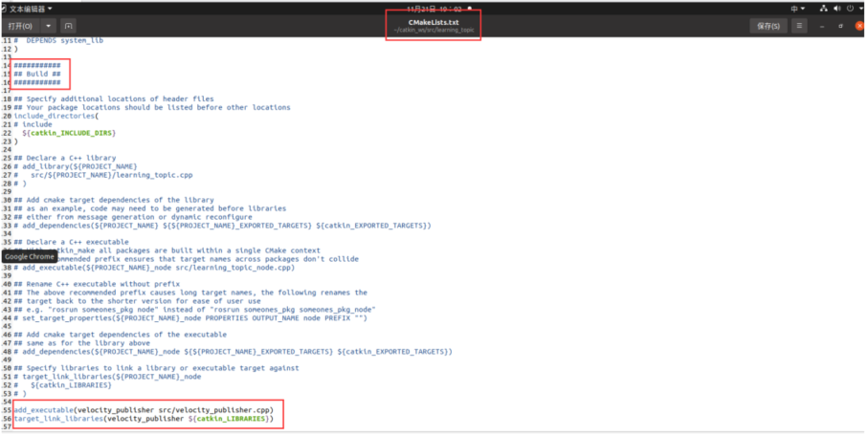
Task: Click the network status icon in top bar
Action: 824,9
